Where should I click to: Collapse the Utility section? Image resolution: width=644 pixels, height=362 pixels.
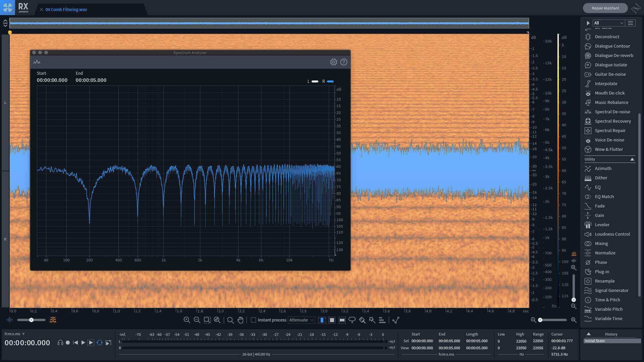632,159
